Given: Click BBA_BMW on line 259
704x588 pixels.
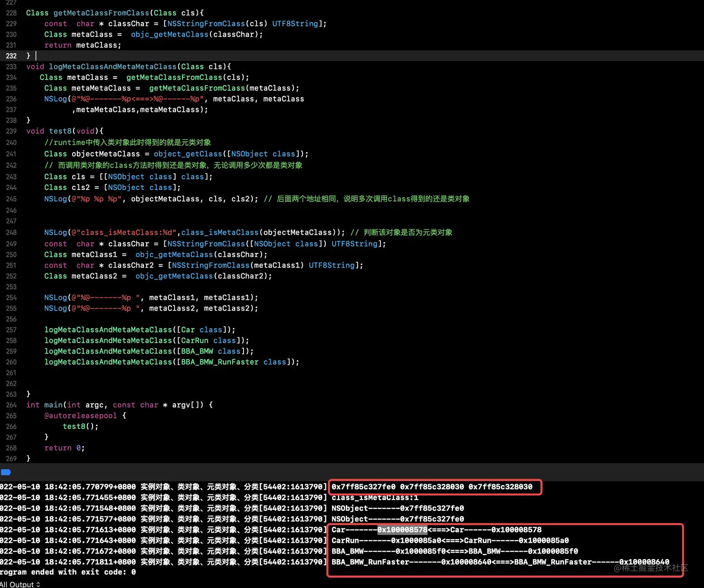Looking at the screenshot, I should pyautogui.click(x=197, y=351).
